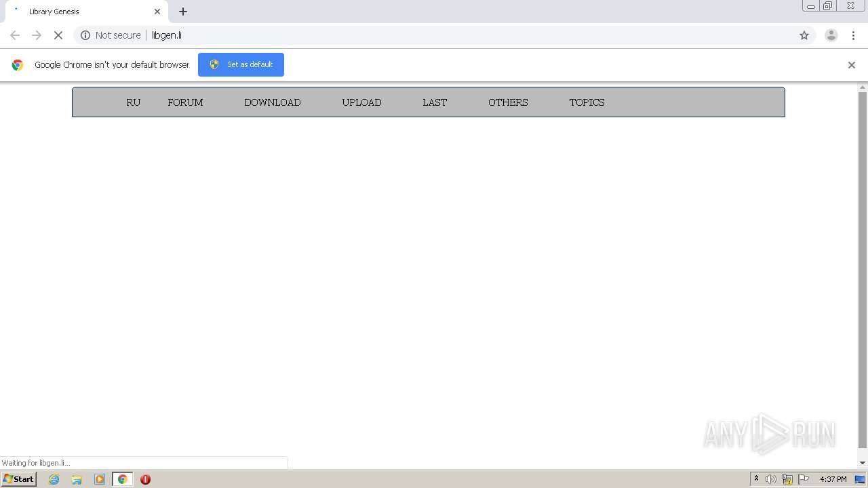The height and width of the screenshot is (488, 868).
Task: Click the Show desktop tray button
Action: coord(860,479)
